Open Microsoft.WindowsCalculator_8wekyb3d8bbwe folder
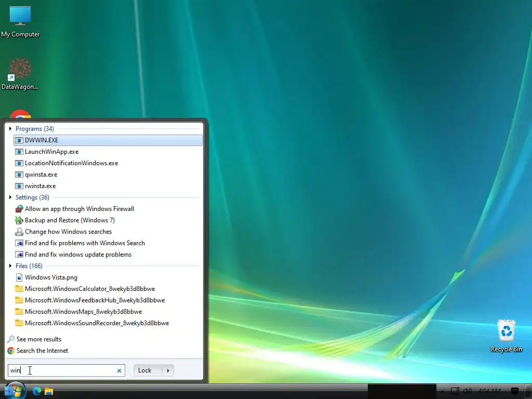532x399 pixels. [x=108, y=289]
